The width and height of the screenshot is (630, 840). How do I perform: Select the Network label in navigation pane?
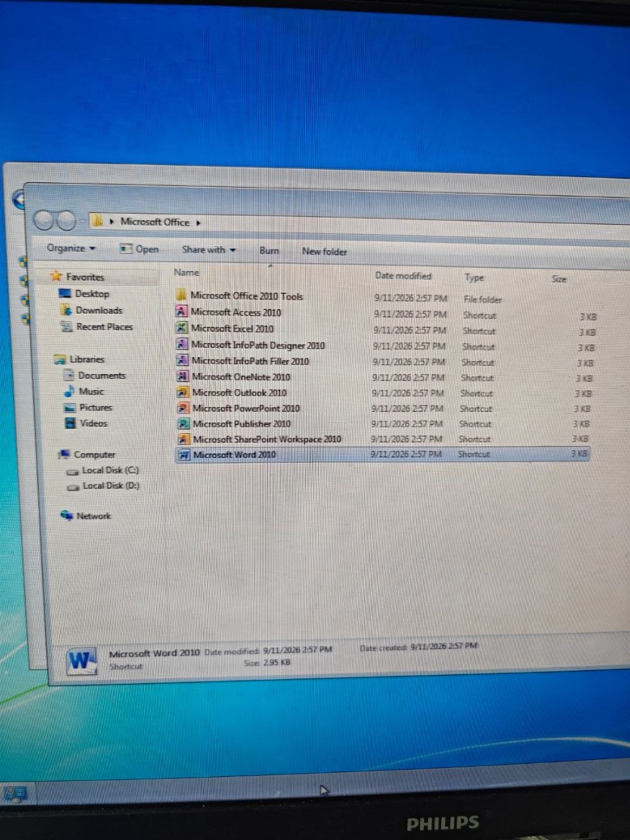[94, 516]
